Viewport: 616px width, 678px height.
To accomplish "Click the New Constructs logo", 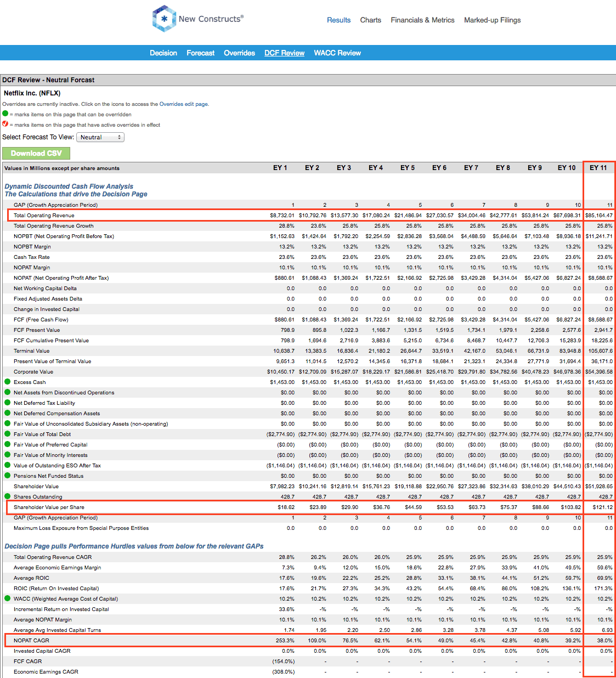I will tap(198, 19).
